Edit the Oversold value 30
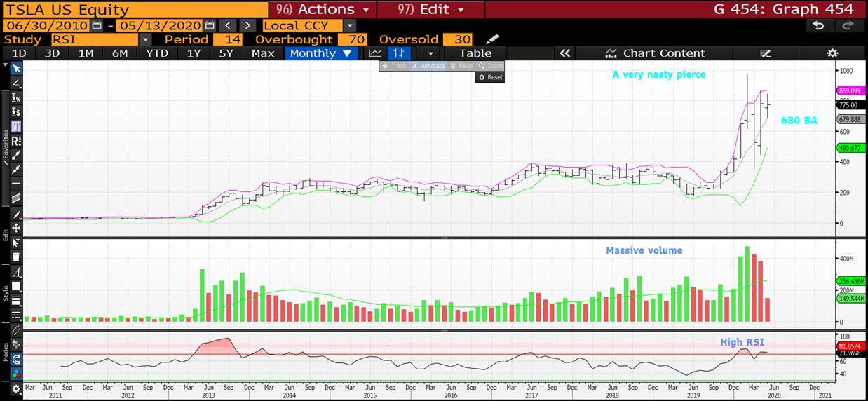Screen dimensions: 868x401 (x=459, y=39)
